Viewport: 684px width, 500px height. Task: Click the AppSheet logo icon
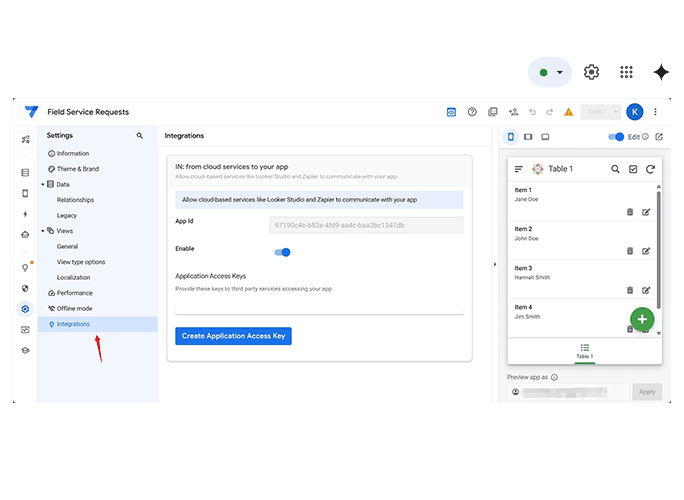[31, 112]
